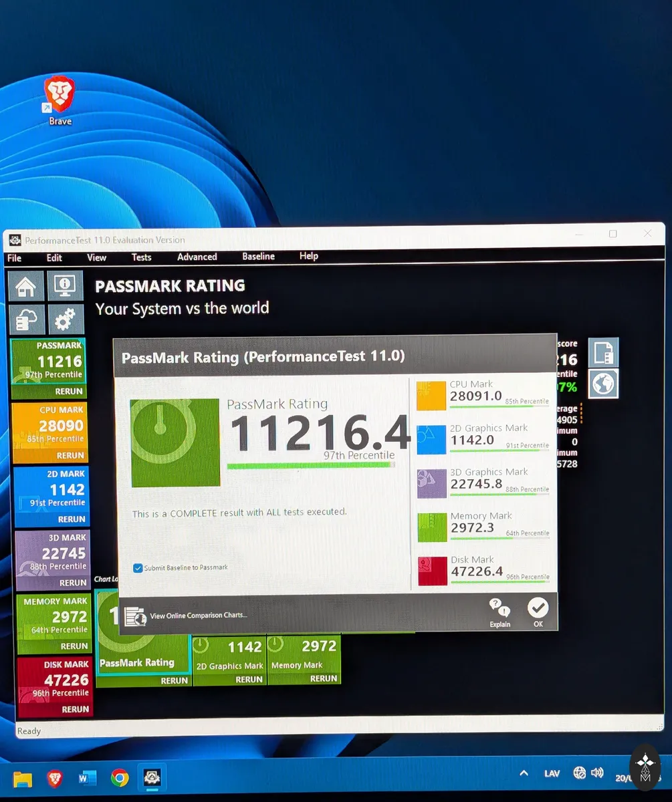The height and width of the screenshot is (802, 672).
Task: Click the 2D Graphics Mark 1142 chart tile
Action: [x=229, y=654]
